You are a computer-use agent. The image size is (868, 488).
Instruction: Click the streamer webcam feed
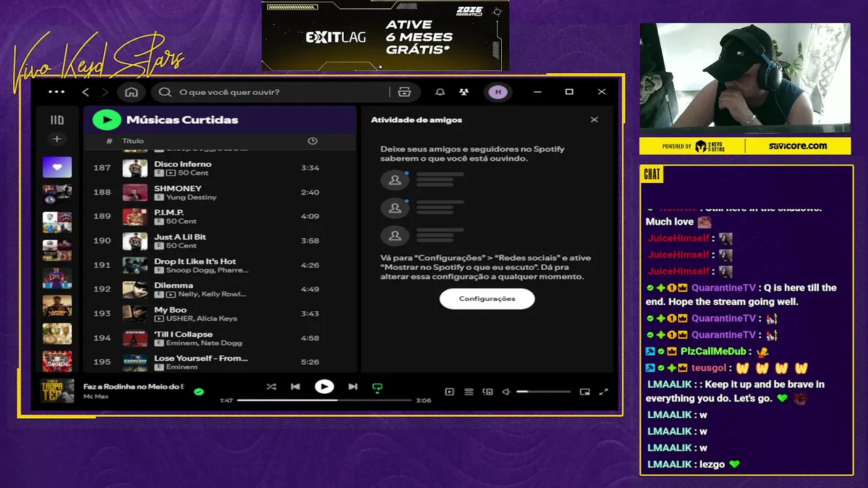tap(745, 79)
